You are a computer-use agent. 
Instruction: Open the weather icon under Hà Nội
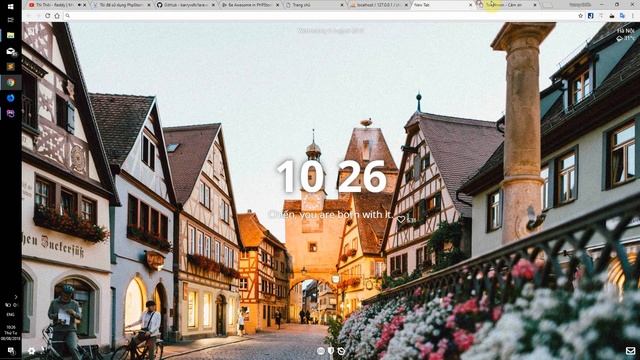click(620, 38)
